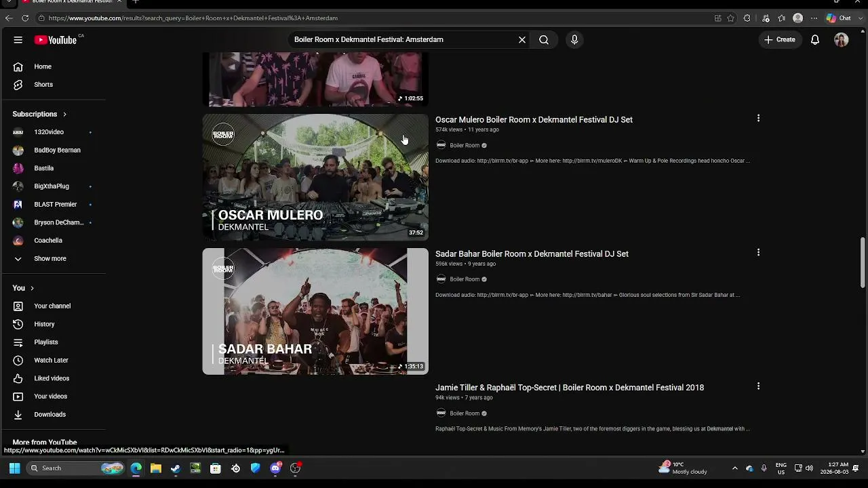Open Downloads in the sidebar
Viewport: 868px width, 488px height.
(x=53, y=415)
